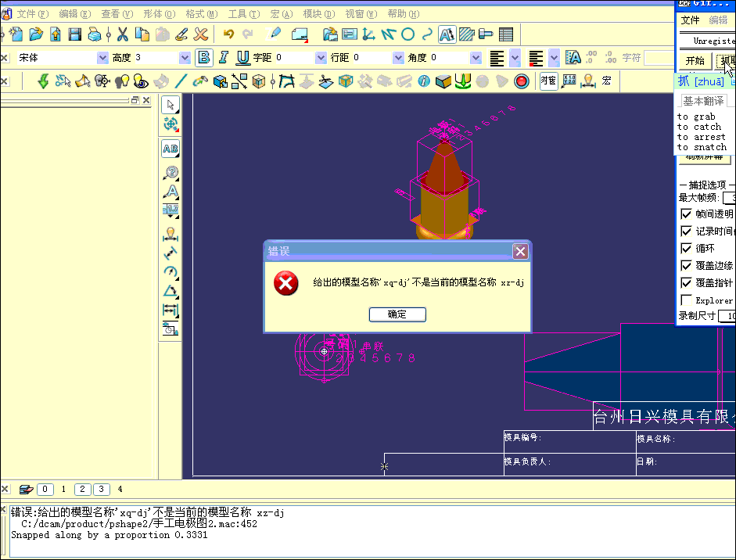Check the Explorer checkbox
This screenshot has width=736, height=560.
(x=686, y=300)
